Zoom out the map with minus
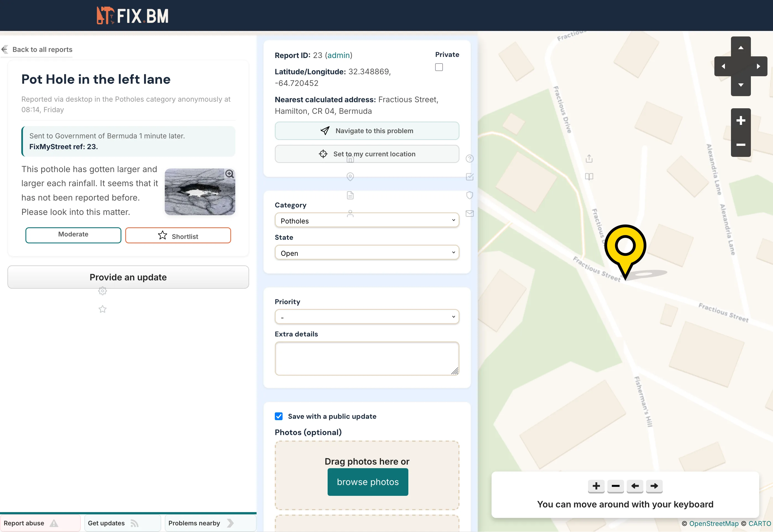The height and width of the screenshot is (532, 773). (x=740, y=145)
